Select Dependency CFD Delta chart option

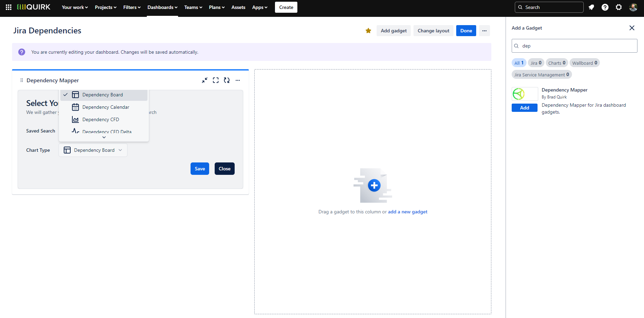(x=104, y=131)
